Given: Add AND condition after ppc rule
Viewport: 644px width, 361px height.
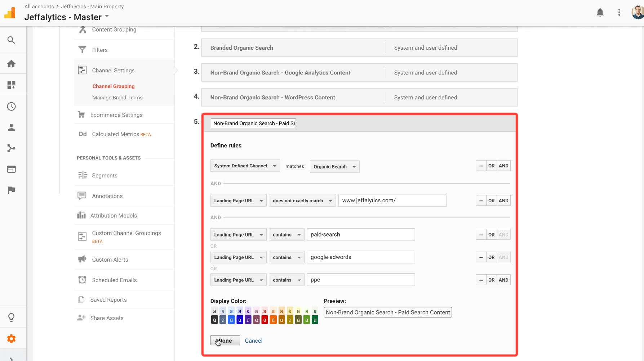Looking at the screenshot, I should click(x=503, y=280).
